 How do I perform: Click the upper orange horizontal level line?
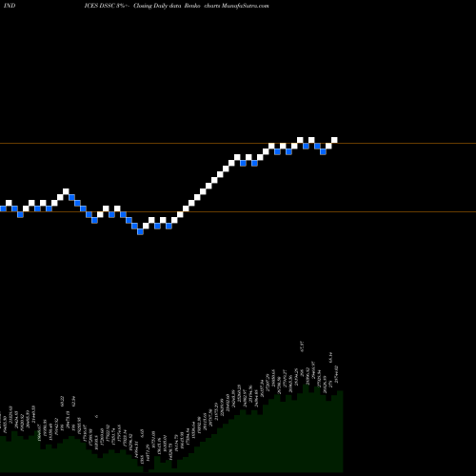coord(238,144)
